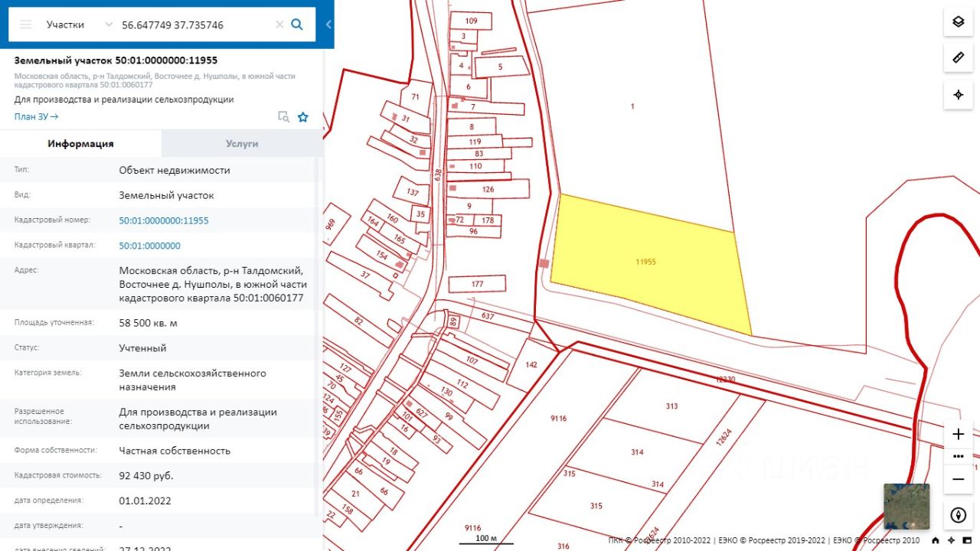This screenshot has width=980, height=551.
Task: Add parcel to favorites star
Action: (303, 117)
